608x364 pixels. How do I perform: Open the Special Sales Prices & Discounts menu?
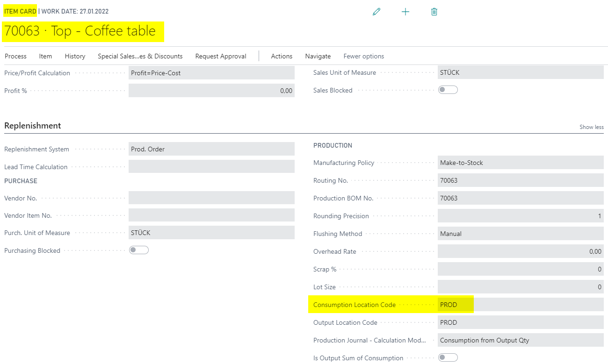tap(140, 56)
